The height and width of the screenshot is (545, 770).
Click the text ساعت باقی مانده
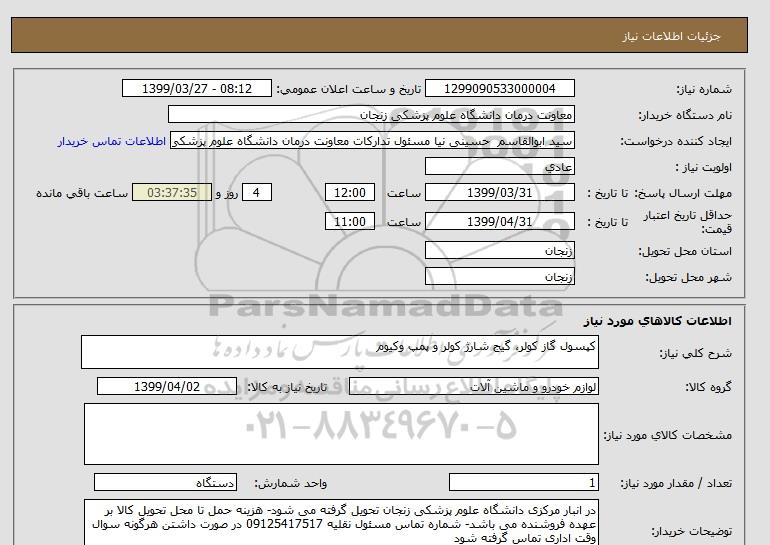pos(82,193)
